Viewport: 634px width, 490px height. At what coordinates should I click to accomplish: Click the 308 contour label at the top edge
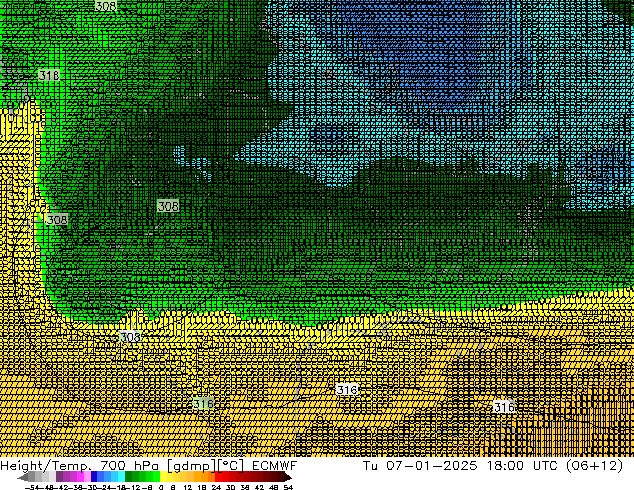pyautogui.click(x=106, y=6)
